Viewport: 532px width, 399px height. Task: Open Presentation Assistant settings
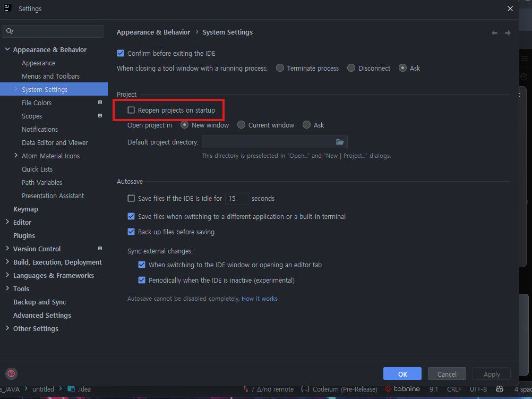click(53, 196)
